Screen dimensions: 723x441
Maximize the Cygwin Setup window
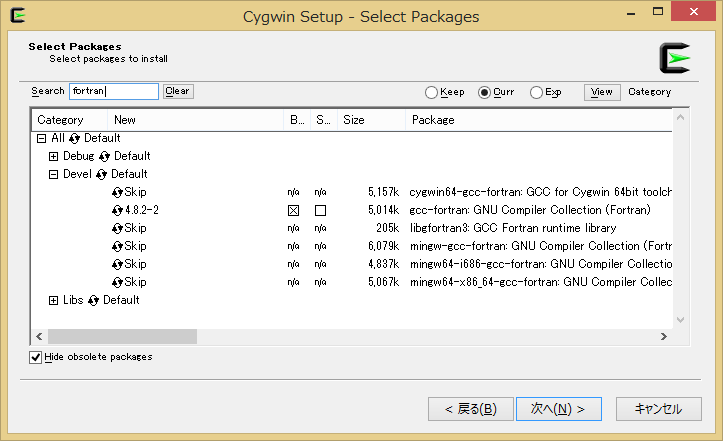(x=658, y=12)
